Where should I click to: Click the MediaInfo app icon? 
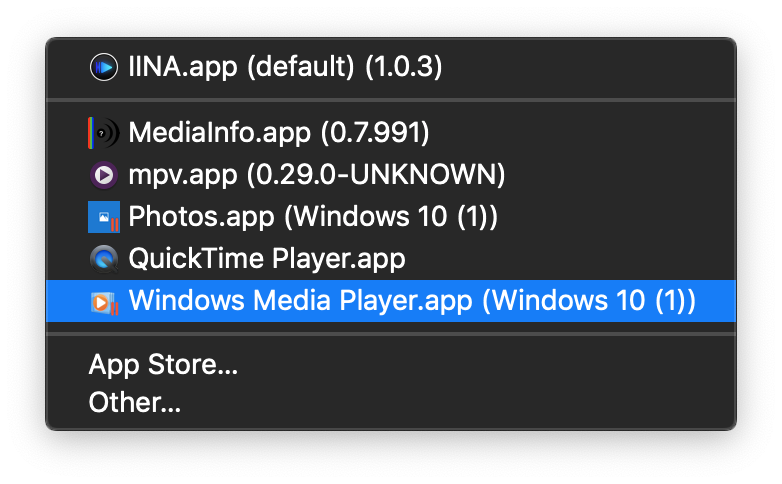coord(104,132)
